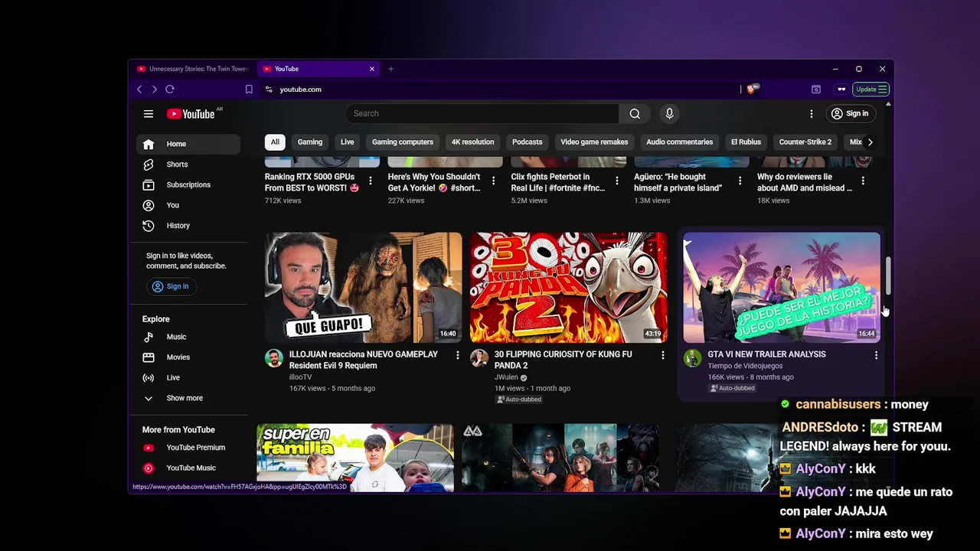980x551 pixels.
Task: Open You in sidebar
Action: (x=188, y=205)
